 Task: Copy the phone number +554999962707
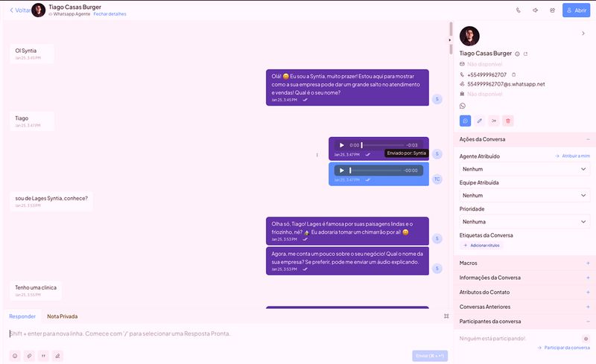514,75
